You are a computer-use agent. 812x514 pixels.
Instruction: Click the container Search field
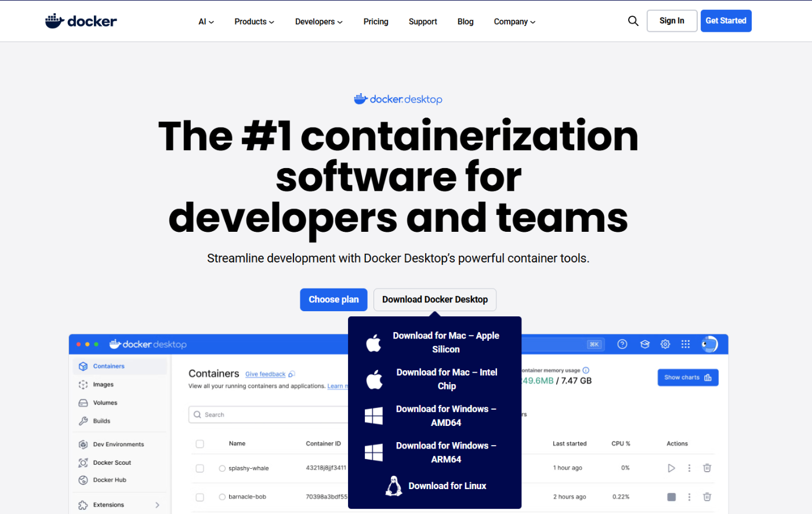pyautogui.click(x=268, y=415)
